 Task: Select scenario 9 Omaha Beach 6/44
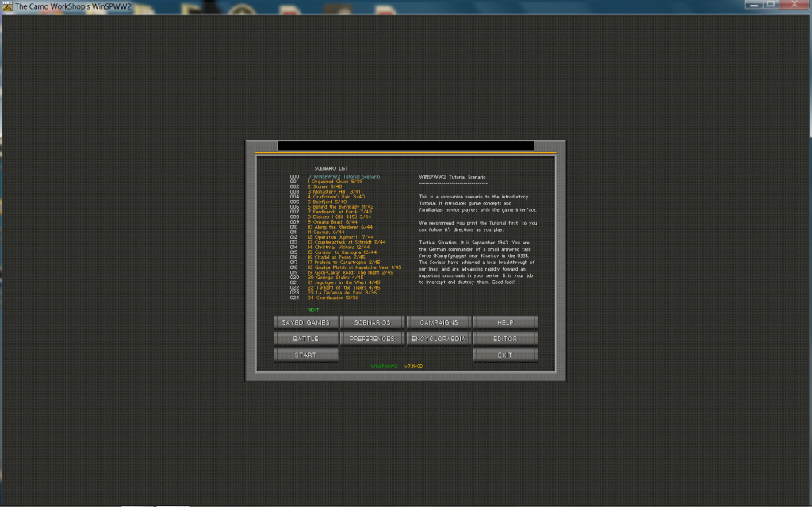click(332, 222)
